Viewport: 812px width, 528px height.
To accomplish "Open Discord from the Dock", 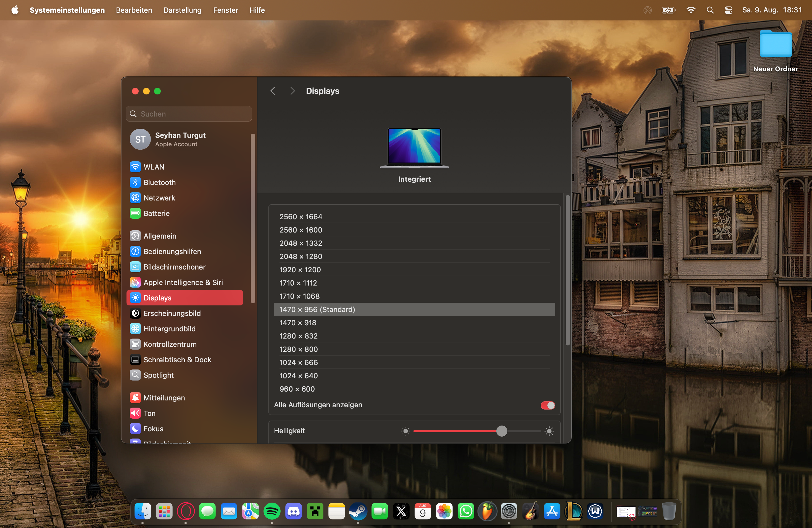I will [293, 511].
